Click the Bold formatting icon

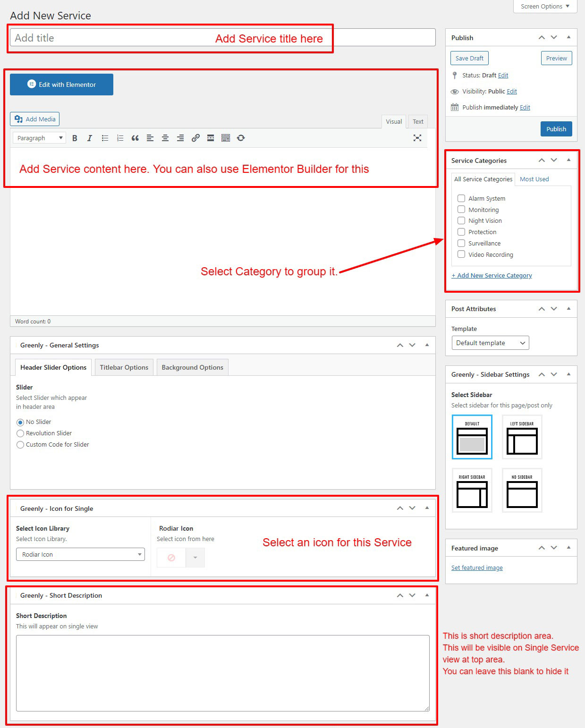(75, 138)
